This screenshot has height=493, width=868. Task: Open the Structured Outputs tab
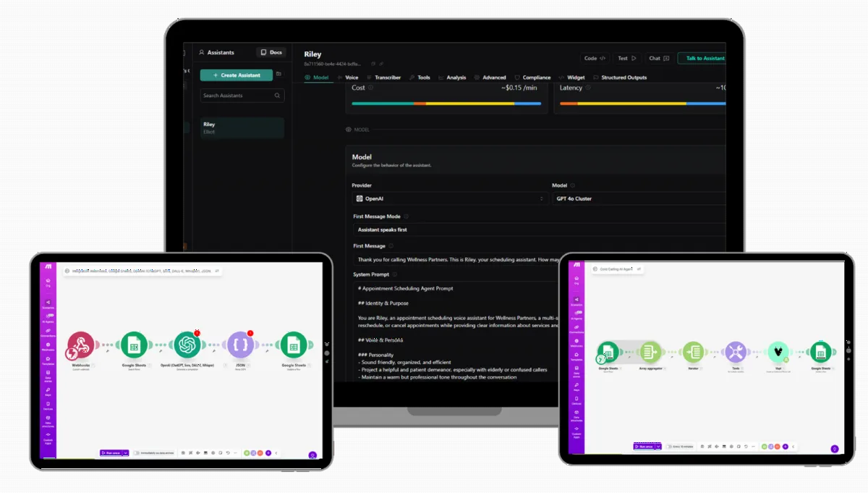pyautogui.click(x=620, y=77)
